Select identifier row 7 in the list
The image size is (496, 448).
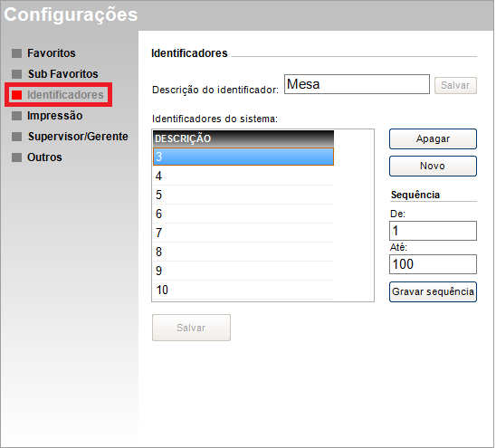click(x=243, y=233)
